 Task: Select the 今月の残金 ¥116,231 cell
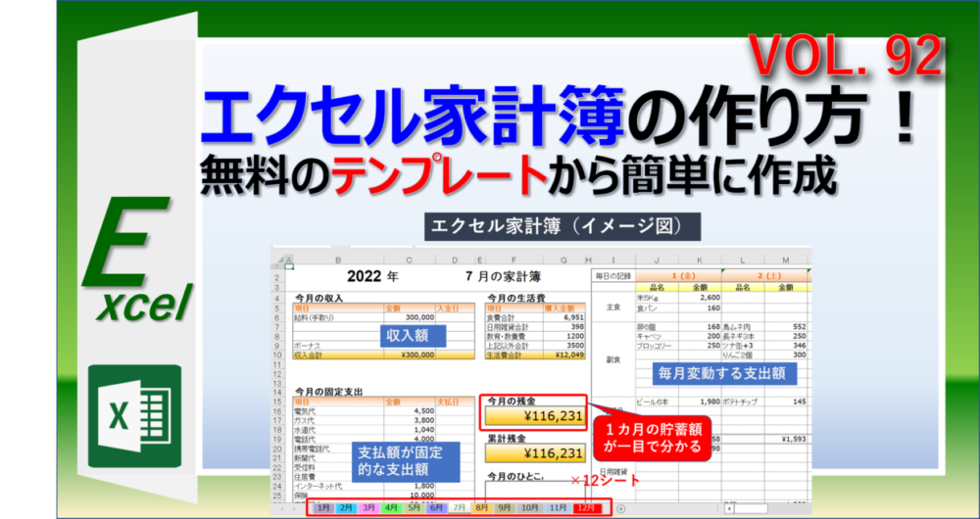click(x=534, y=418)
